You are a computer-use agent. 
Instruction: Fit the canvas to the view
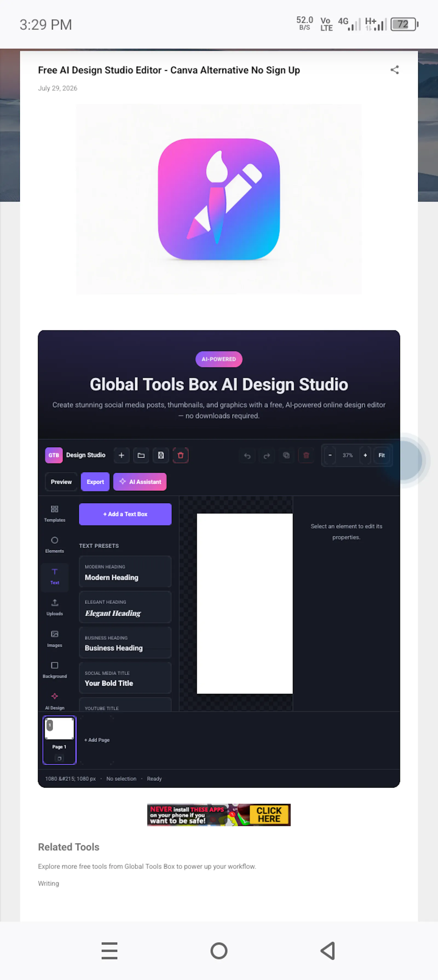pyautogui.click(x=382, y=455)
